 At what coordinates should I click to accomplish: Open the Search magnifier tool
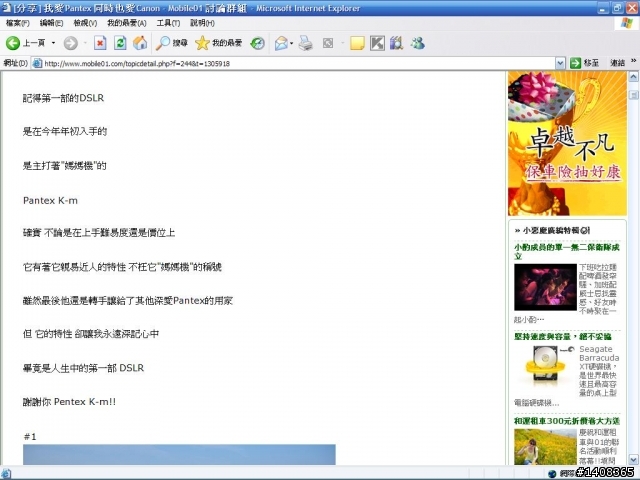(171, 43)
